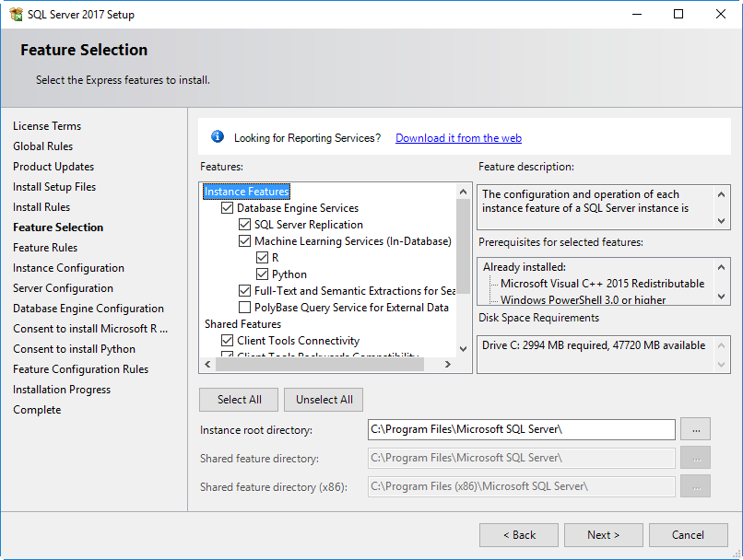Click features list scroll left arrow
743x560 pixels.
(x=207, y=364)
